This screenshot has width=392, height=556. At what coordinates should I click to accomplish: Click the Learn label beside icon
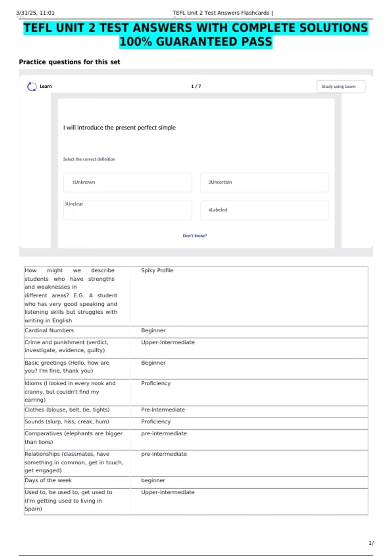click(x=46, y=86)
